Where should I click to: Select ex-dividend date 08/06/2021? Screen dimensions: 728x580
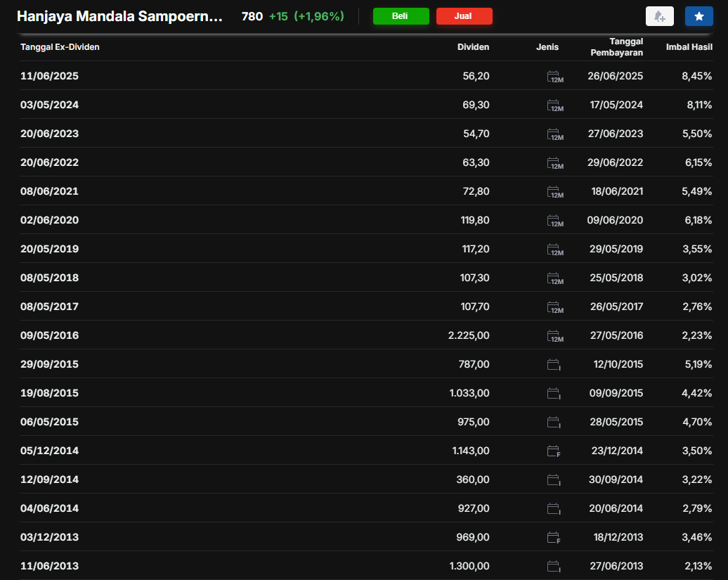(50, 191)
